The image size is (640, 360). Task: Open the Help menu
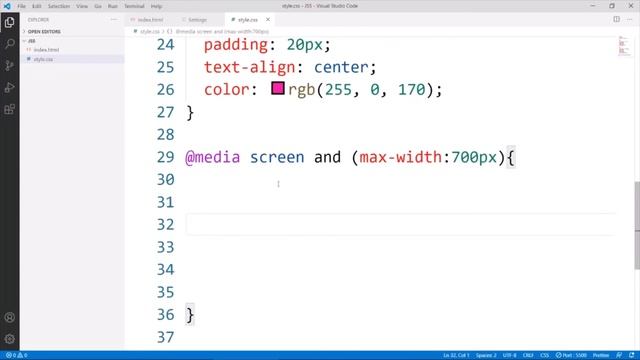coord(156,6)
